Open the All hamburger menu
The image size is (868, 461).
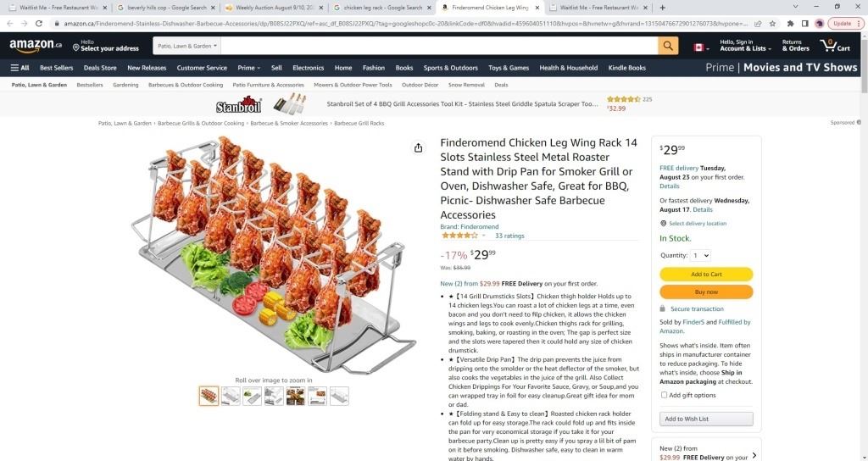[20, 68]
